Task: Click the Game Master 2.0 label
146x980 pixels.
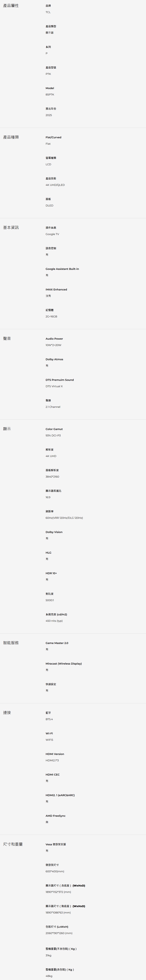Action: (x=57, y=643)
